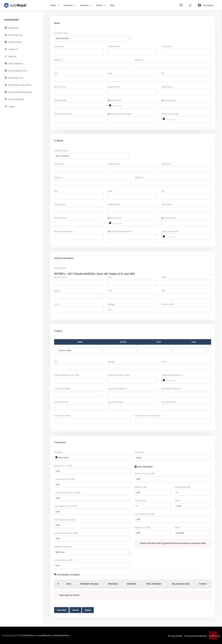This screenshot has width=222, height=644.
Task: Click the Down Payment (in USD) input field
Action: [x=92, y=525]
